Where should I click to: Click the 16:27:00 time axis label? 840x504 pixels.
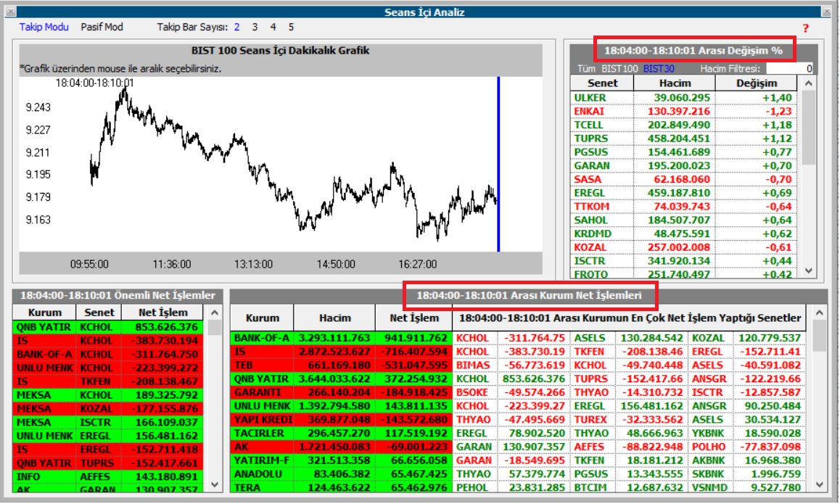(x=417, y=264)
